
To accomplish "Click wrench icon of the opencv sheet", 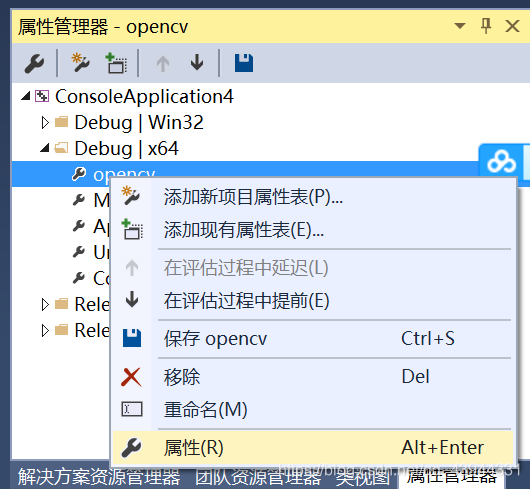I will (79, 174).
